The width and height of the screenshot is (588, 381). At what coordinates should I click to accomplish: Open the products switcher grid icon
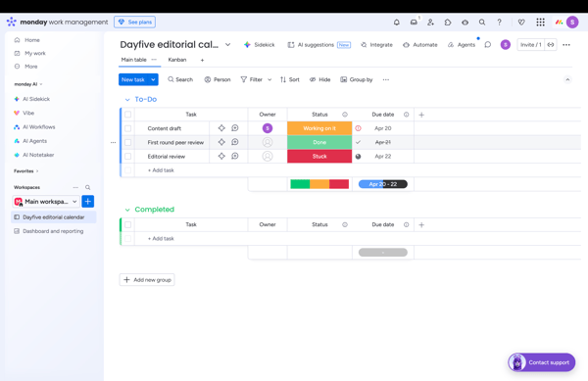click(540, 23)
